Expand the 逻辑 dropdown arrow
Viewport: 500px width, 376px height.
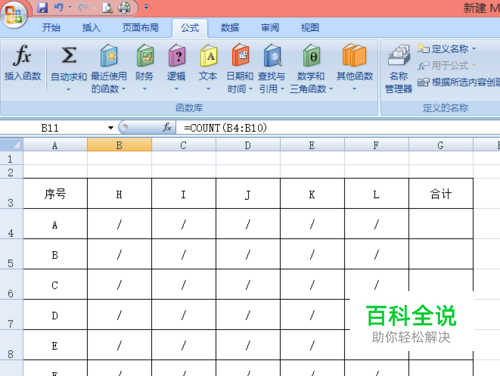click(x=176, y=89)
